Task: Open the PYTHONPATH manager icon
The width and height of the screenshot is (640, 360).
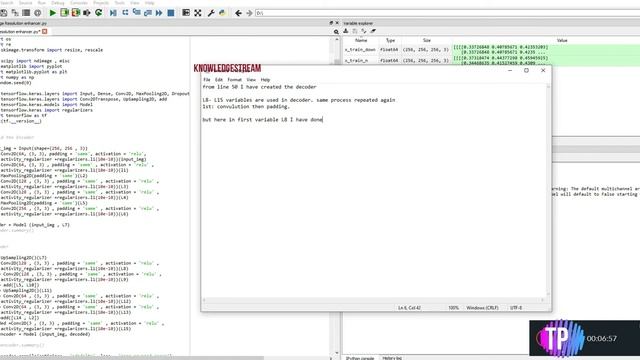Action: click(222, 13)
